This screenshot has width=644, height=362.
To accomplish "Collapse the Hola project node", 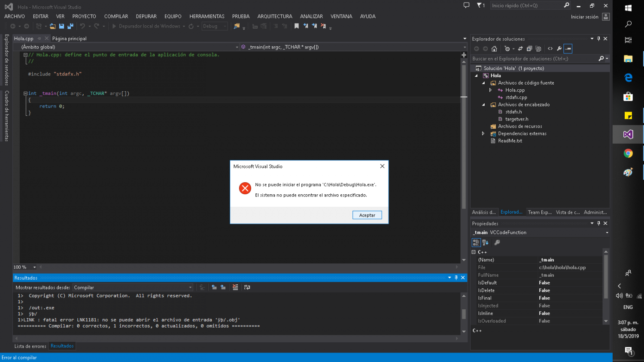I will click(476, 75).
